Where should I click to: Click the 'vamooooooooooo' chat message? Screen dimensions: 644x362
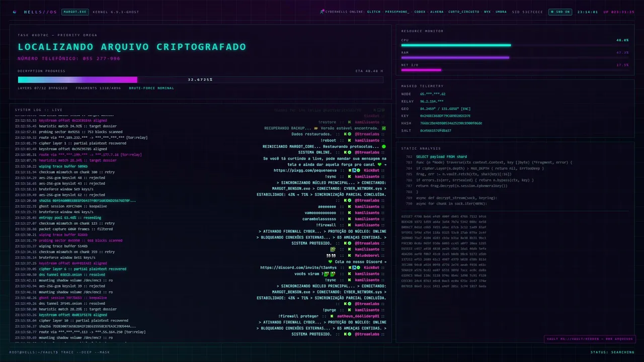(319, 213)
